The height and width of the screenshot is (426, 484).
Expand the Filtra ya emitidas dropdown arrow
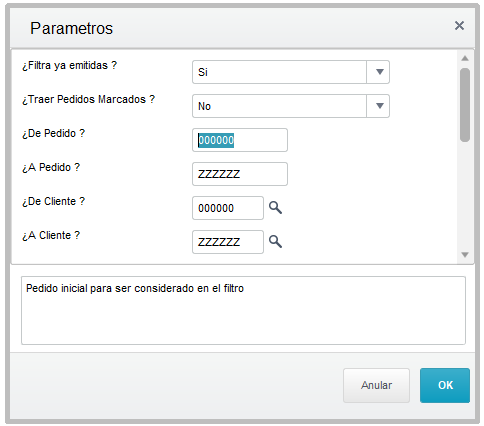378,72
